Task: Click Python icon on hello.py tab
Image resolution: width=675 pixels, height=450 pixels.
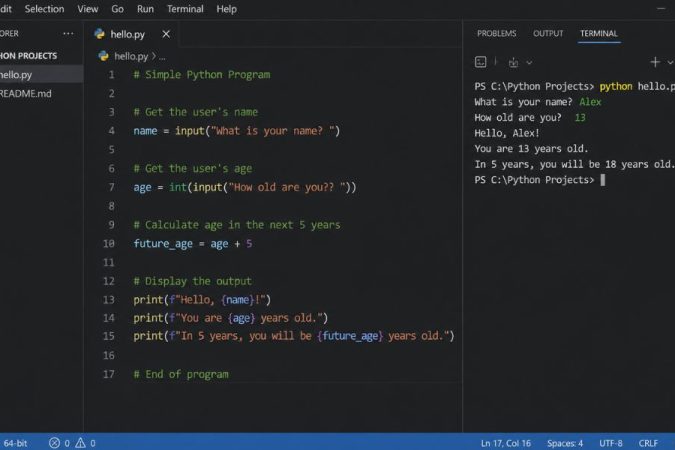Action: 99,34
